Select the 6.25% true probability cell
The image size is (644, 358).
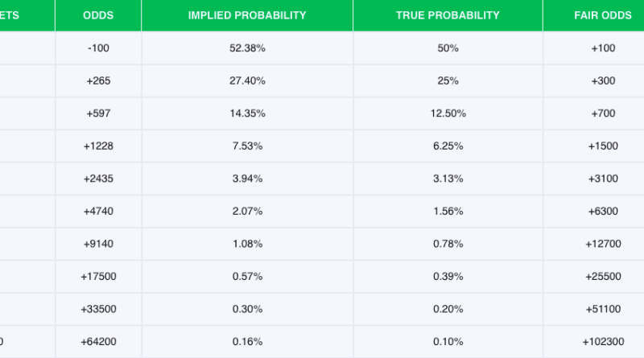tap(448, 146)
